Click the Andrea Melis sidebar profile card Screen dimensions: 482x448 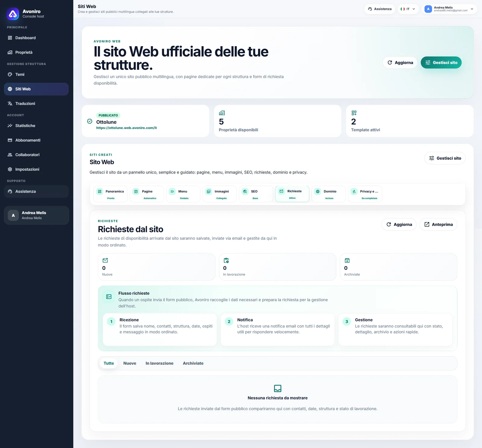pyautogui.click(x=36, y=215)
